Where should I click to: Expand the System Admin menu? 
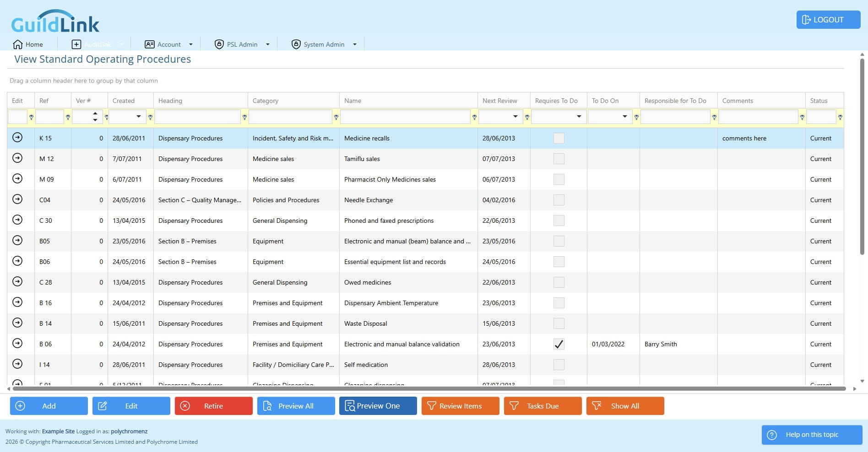pos(355,44)
